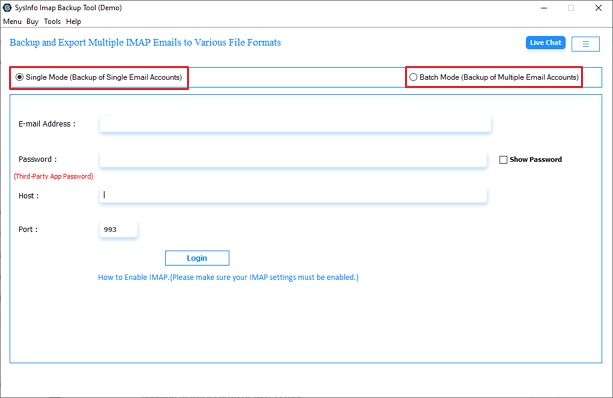Minimize the SysInfo Imap Backup window
Image resolution: width=613 pixels, height=398 pixels.
click(544, 8)
